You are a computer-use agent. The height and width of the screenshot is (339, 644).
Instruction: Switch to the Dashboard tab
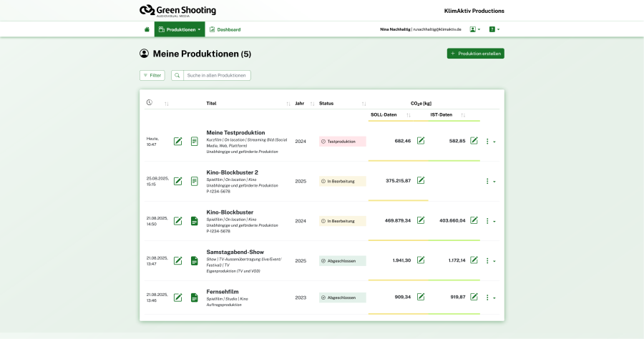tap(225, 29)
